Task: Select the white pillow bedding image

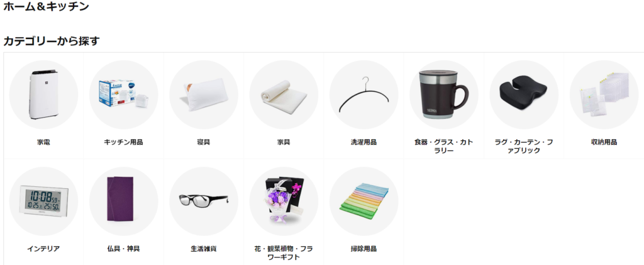Action: pyautogui.click(x=204, y=94)
